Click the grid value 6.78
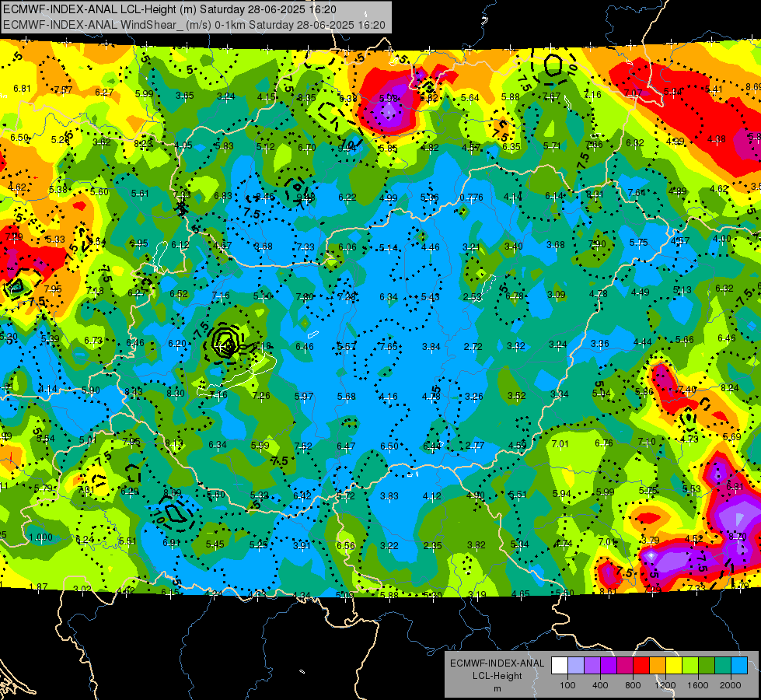The width and height of the screenshot is (761, 700). click(x=515, y=296)
